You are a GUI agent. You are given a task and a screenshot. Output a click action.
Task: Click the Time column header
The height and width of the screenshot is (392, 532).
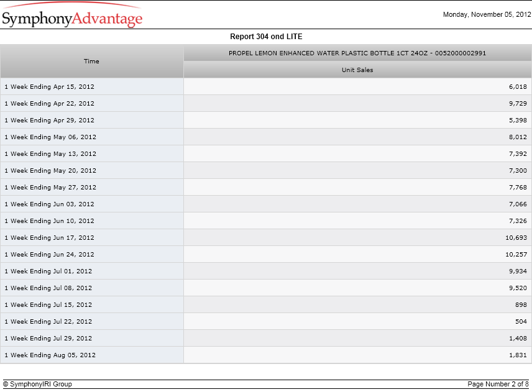point(91,62)
